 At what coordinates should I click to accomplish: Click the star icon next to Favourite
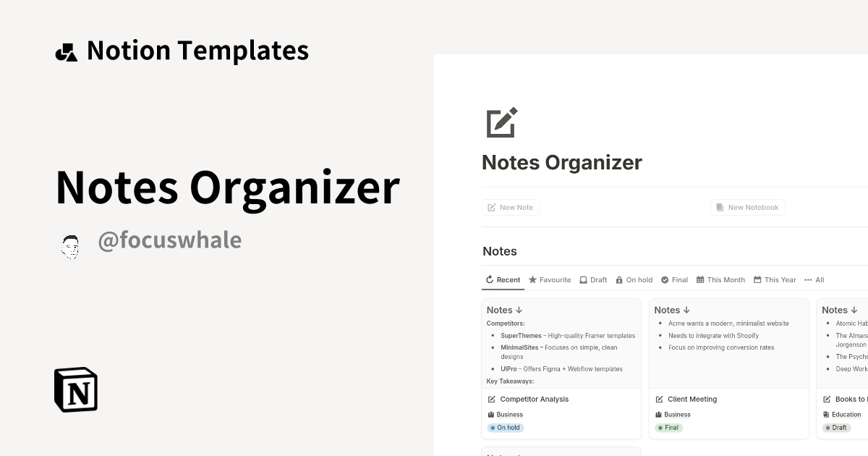point(532,279)
